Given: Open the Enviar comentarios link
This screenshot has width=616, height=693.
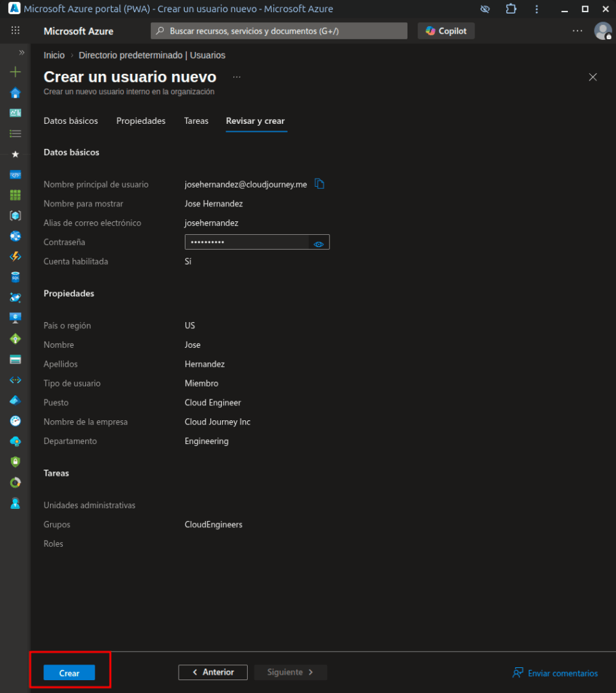Looking at the screenshot, I should 555,673.
